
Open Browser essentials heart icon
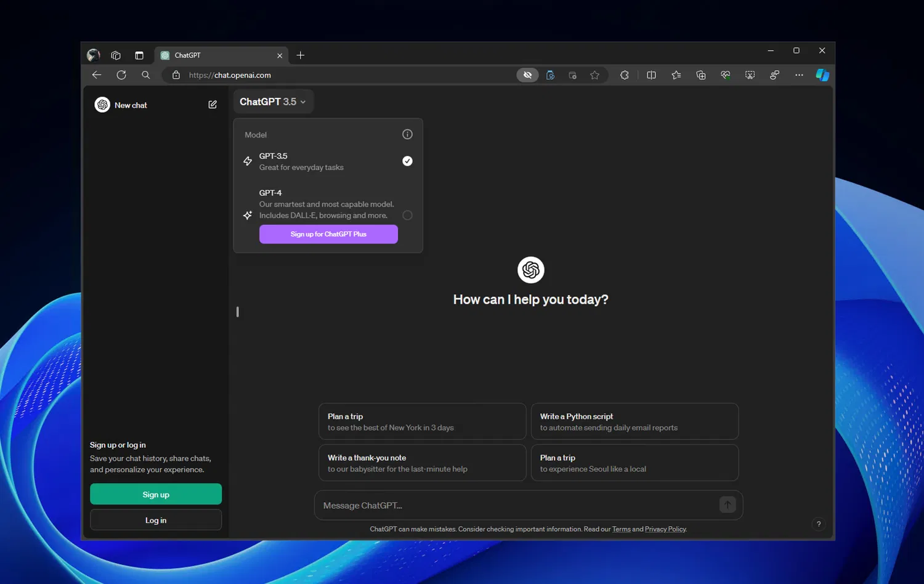(x=726, y=75)
